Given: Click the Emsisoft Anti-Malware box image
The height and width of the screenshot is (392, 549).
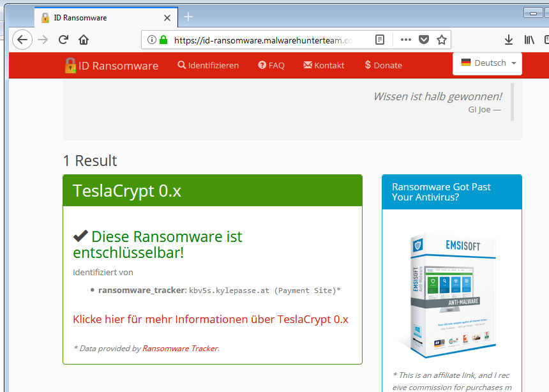Looking at the screenshot, I should [452, 296].
